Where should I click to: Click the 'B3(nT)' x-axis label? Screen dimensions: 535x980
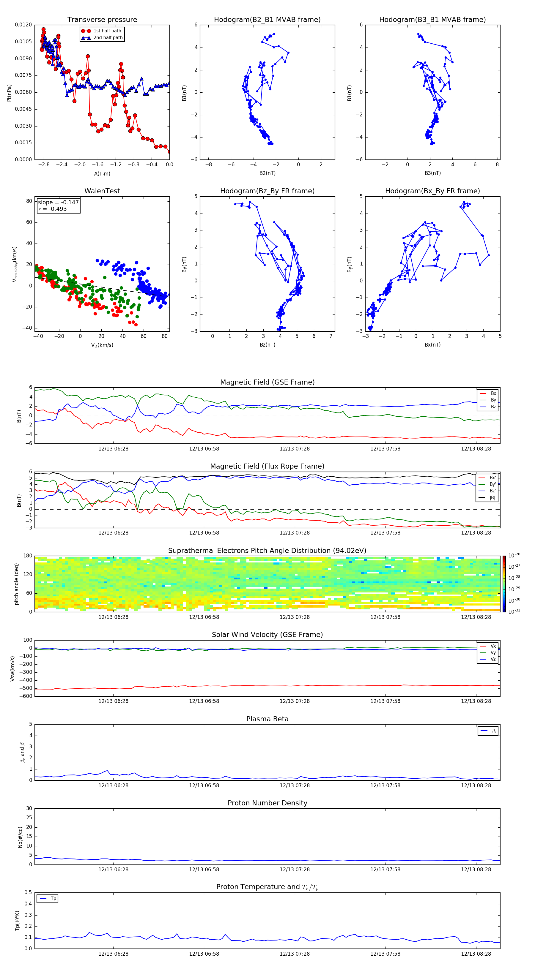point(432,173)
